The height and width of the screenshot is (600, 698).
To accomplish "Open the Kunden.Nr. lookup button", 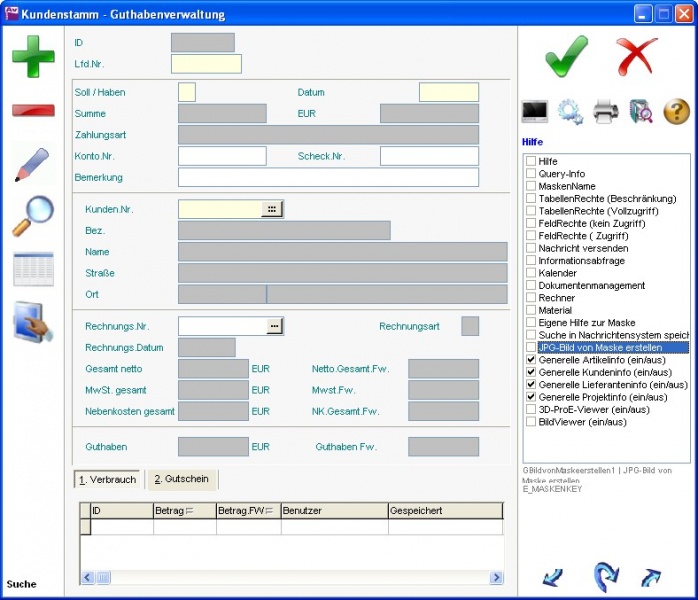I will pos(272,209).
